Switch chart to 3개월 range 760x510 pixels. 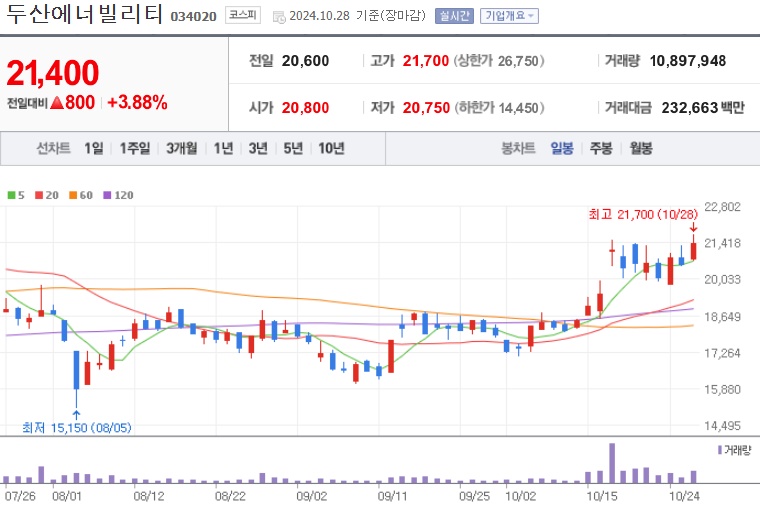click(182, 148)
